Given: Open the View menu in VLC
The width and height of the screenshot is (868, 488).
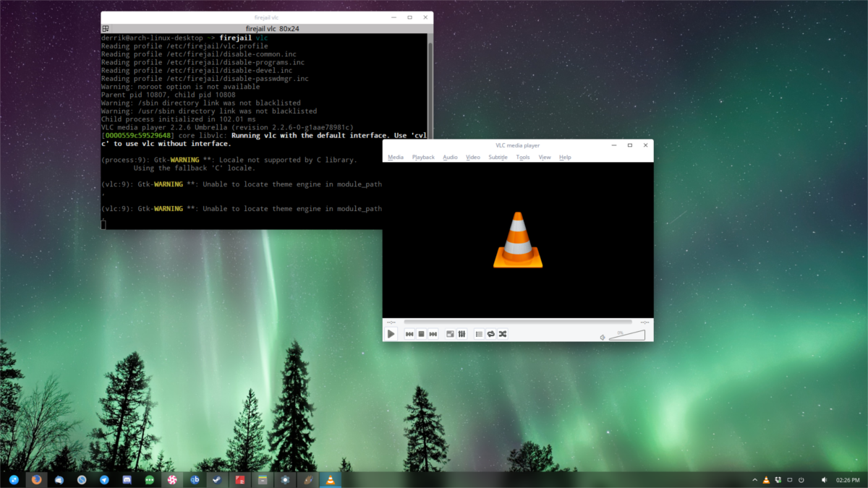Looking at the screenshot, I should pos(545,157).
